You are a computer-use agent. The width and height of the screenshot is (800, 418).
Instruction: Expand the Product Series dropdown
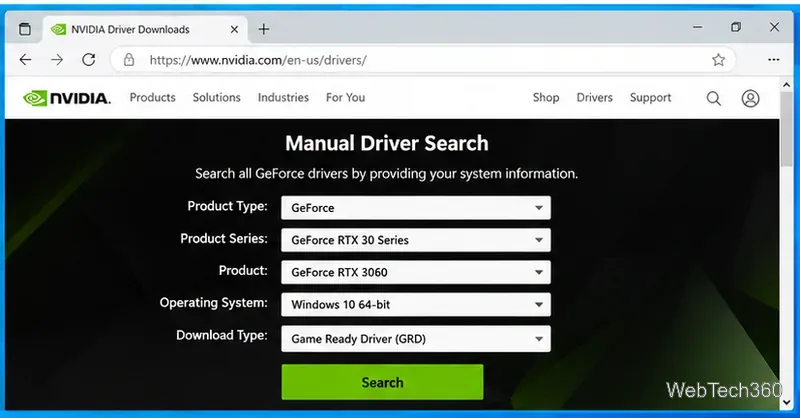[x=416, y=240]
